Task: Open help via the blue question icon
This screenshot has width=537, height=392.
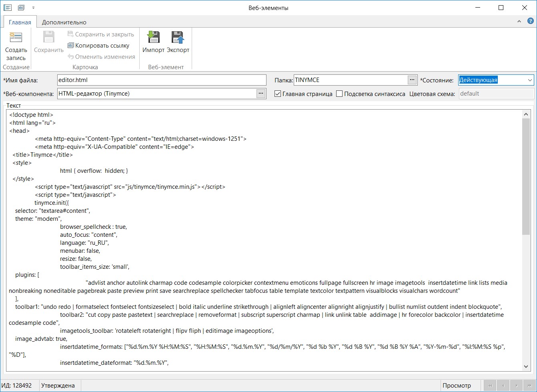Action: click(x=530, y=22)
